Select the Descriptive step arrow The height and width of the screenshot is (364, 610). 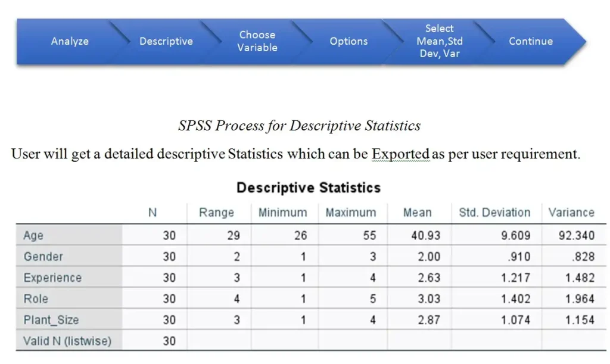pyautogui.click(x=166, y=41)
